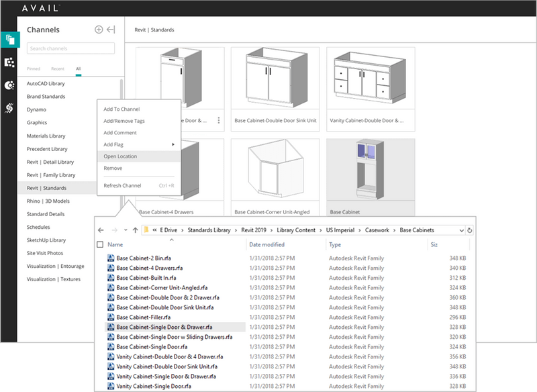537x392 pixels.
Task: Choose Open Location from context menu
Action: (x=120, y=156)
